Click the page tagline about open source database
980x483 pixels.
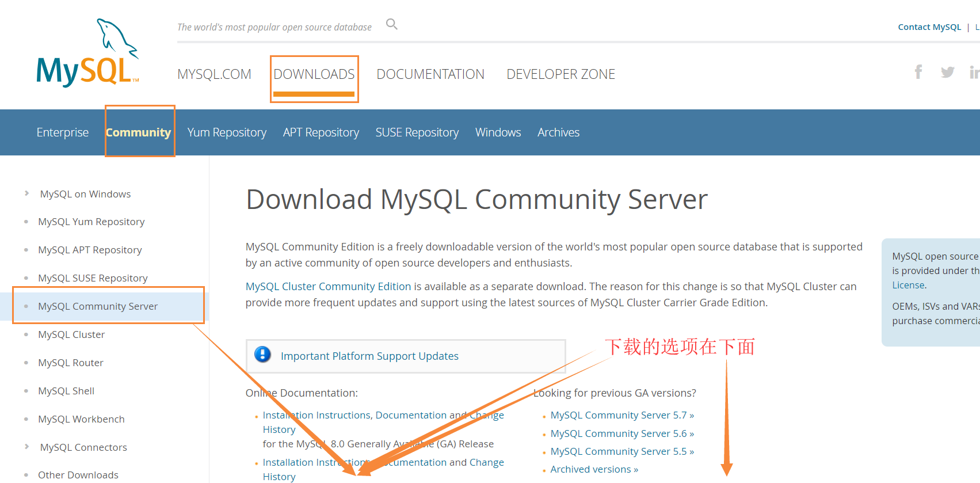(x=274, y=27)
